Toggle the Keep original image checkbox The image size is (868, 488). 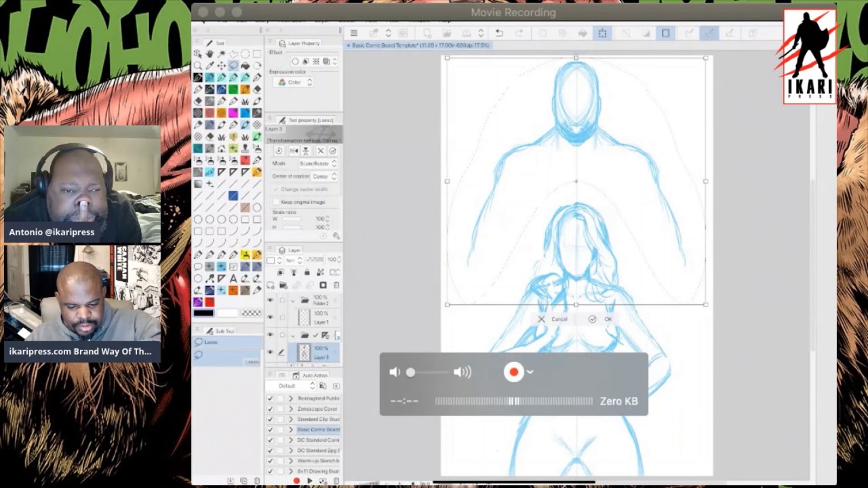[277, 202]
